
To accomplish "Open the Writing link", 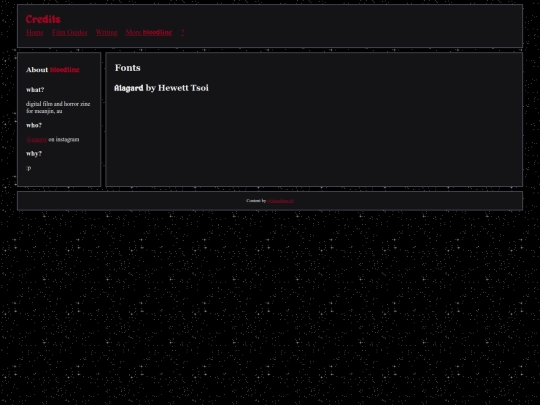I will coord(106,32).
